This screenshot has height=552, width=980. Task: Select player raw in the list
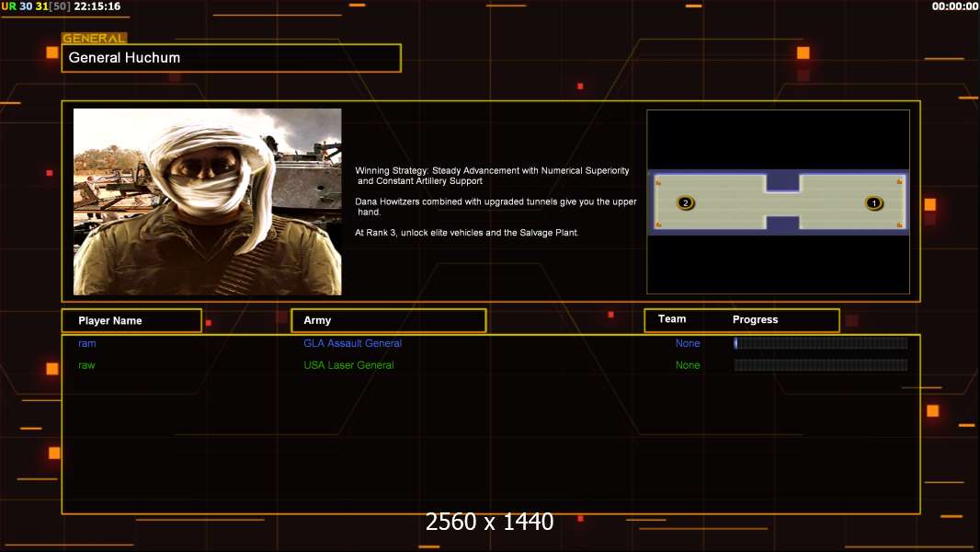[x=87, y=365]
